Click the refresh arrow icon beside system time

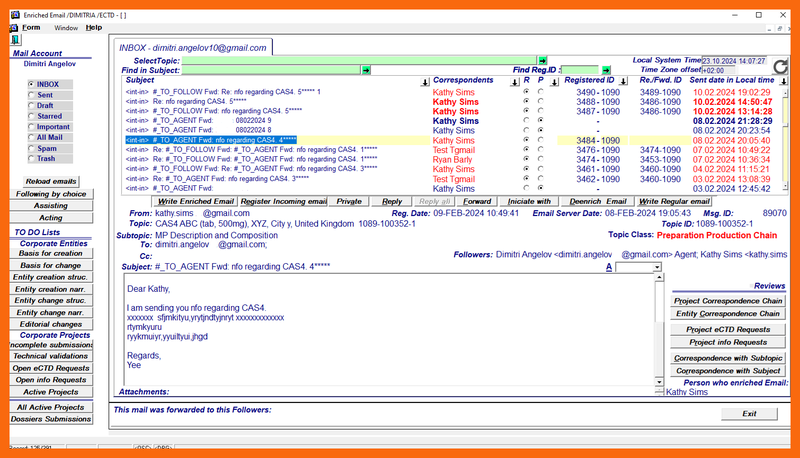click(781, 66)
